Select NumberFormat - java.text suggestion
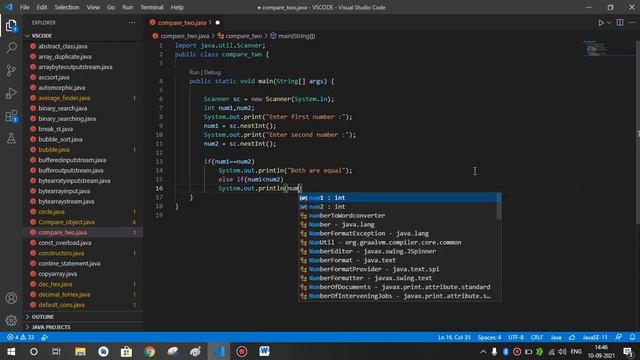Image resolution: width=640 pixels, height=360 pixels. tap(398, 260)
